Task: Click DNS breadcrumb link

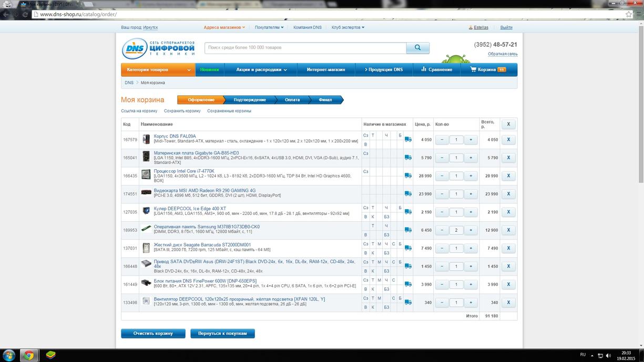Action: click(129, 83)
